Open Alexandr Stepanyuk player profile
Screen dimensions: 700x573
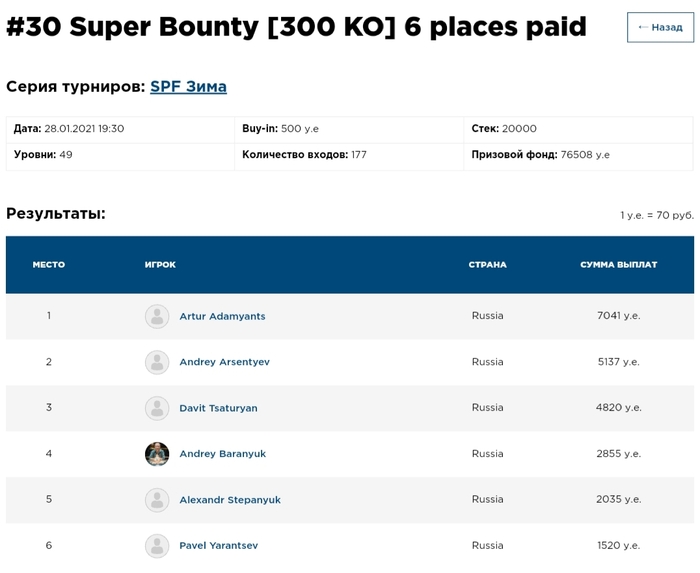coord(230,500)
